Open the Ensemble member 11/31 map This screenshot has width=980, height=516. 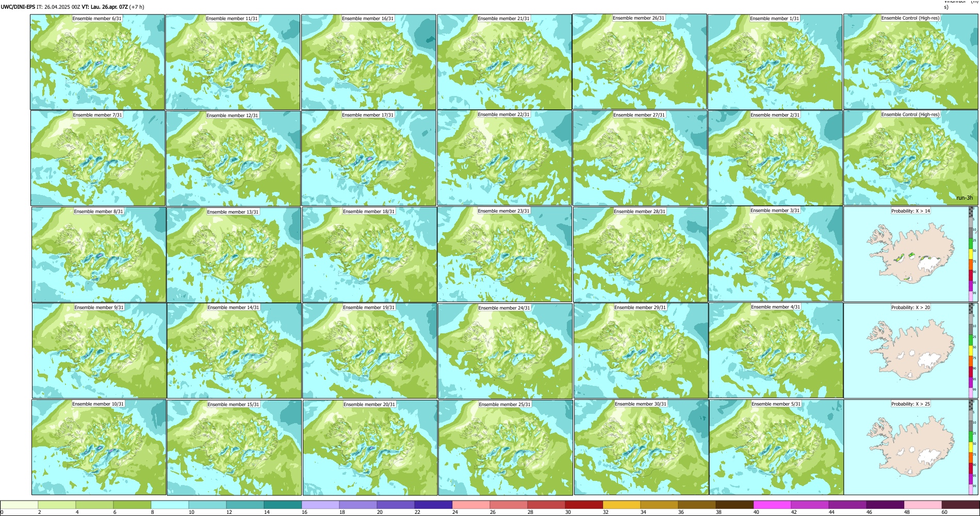pyautogui.click(x=233, y=62)
